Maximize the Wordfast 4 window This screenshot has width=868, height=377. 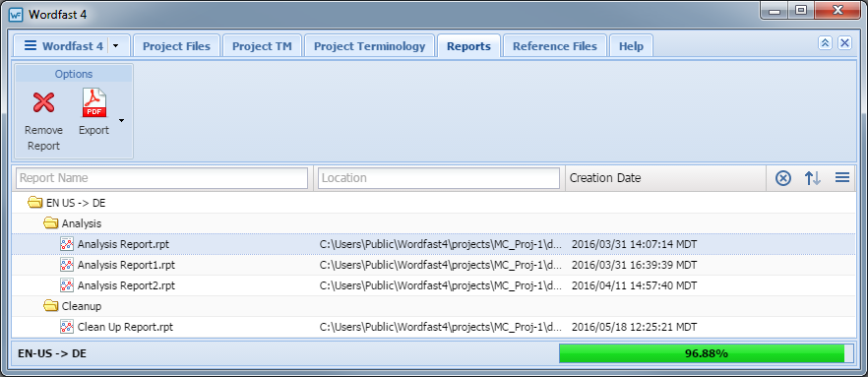coord(801,11)
